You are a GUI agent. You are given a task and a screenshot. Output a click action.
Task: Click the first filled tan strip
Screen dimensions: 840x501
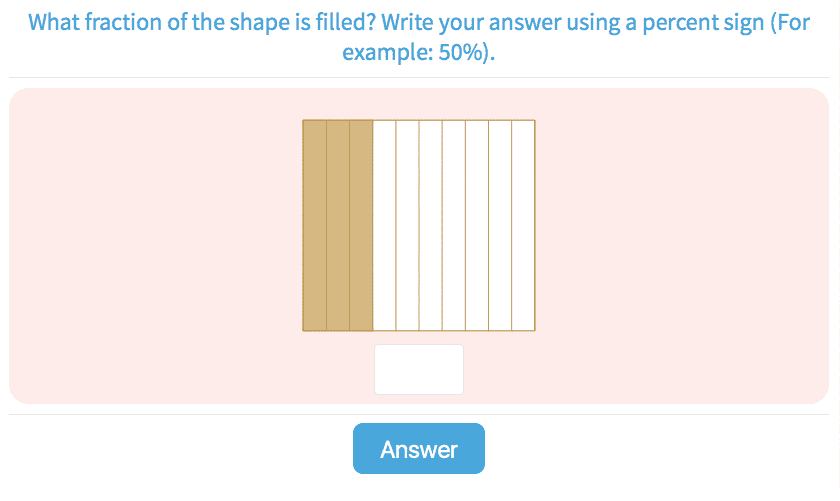click(314, 225)
